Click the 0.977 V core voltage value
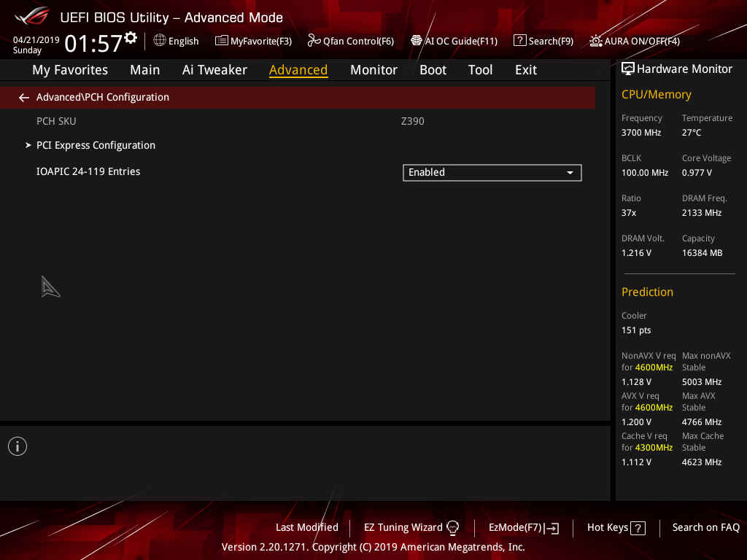 tap(697, 173)
